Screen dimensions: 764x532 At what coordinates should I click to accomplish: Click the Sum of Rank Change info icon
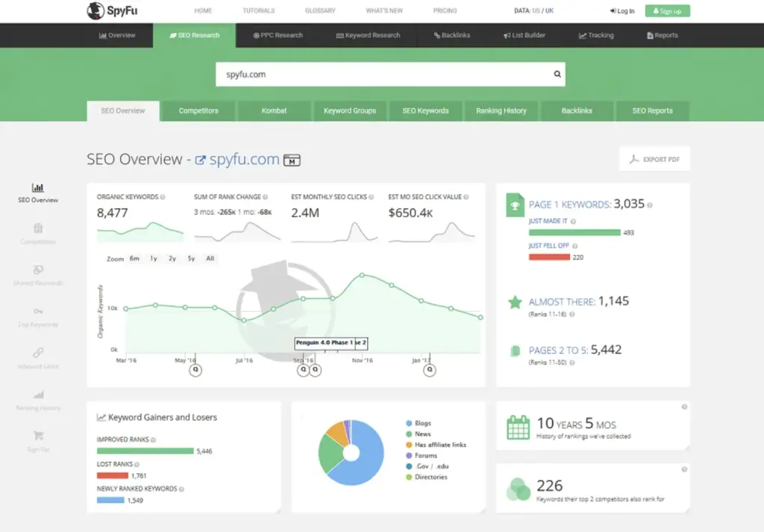point(266,197)
